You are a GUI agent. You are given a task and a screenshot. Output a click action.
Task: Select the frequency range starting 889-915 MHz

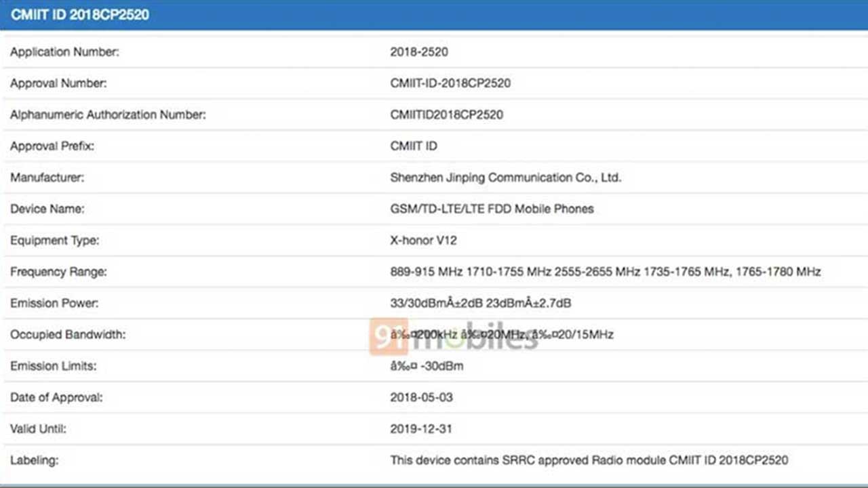(606, 272)
